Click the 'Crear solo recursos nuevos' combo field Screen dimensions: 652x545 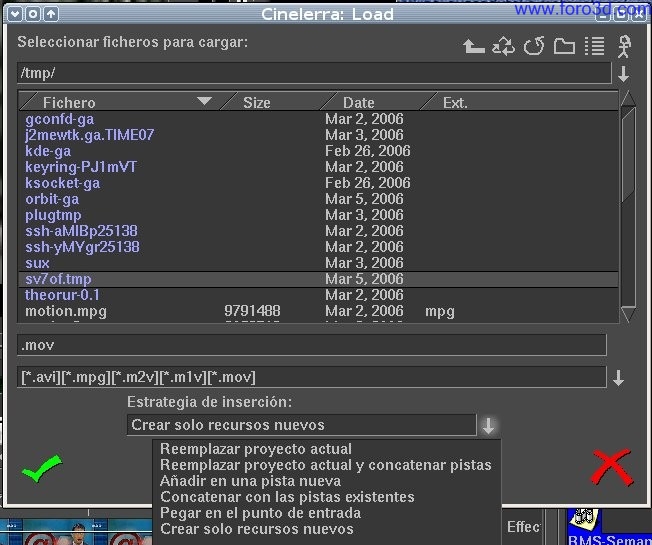[301, 425]
